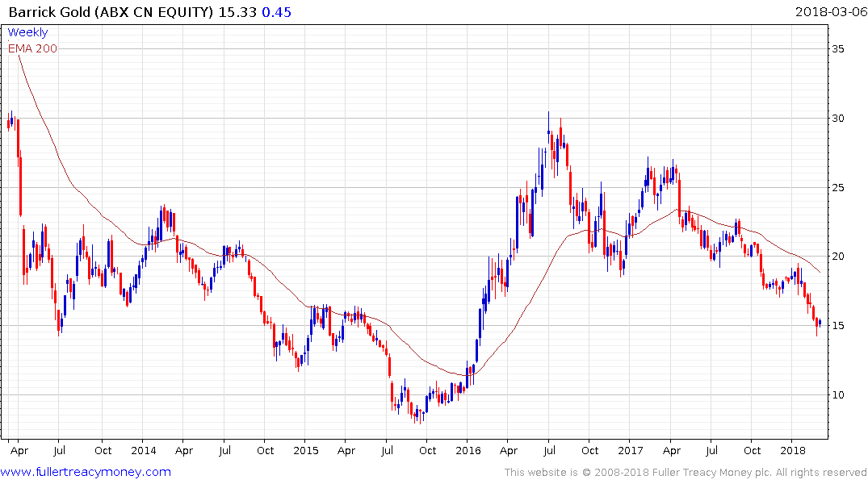The width and height of the screenshot is (868, 484).
Task: Click the 2017 time axis label
Action: (x=631, y=451)
